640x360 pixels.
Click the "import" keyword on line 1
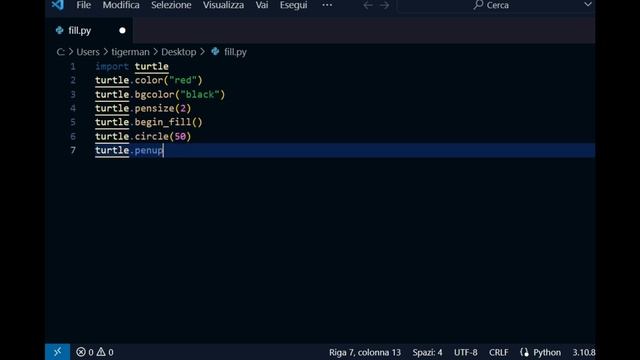(112, 66)
